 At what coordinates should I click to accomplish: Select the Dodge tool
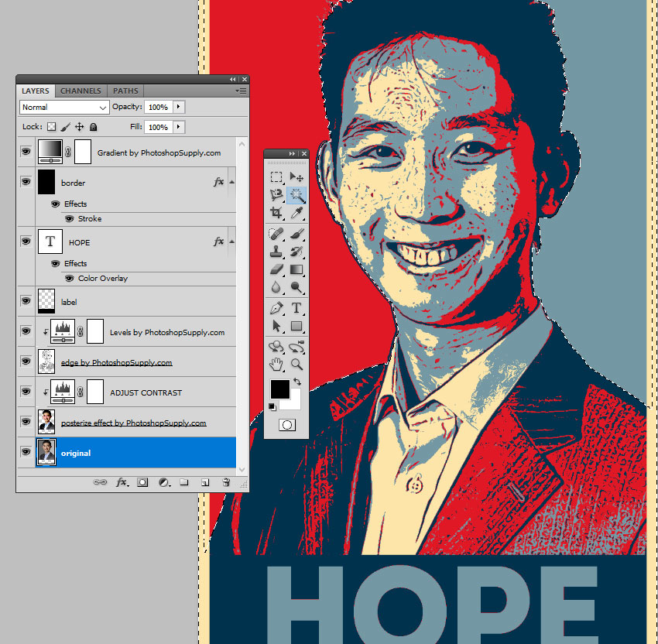pos(296,287)
